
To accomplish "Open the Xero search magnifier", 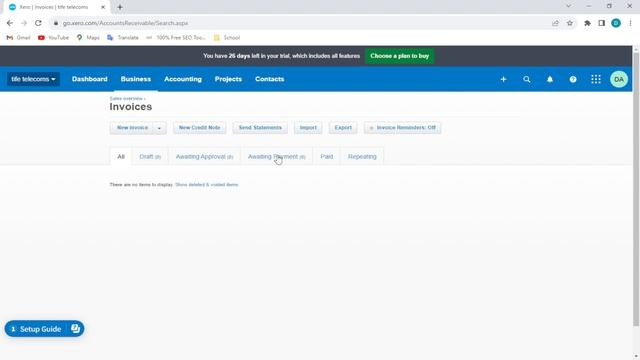I will pyautogui.click(x=527, y=79).
